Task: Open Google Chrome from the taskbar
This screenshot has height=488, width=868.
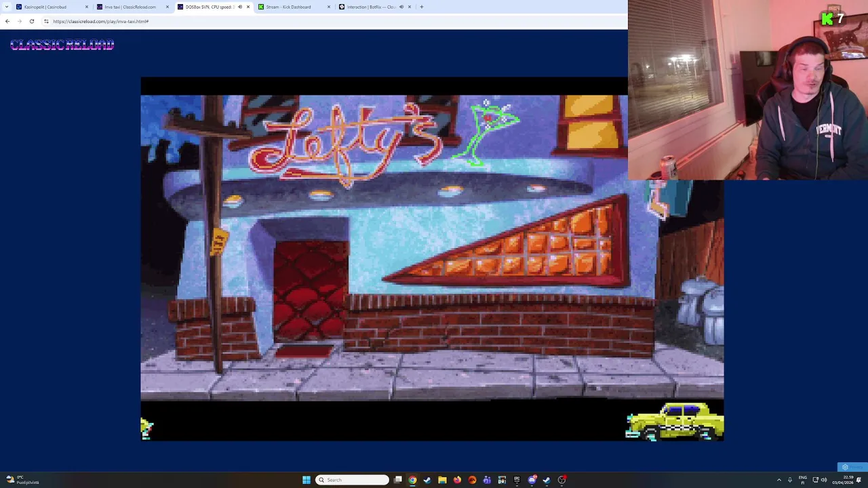Action: click(412, 480)
